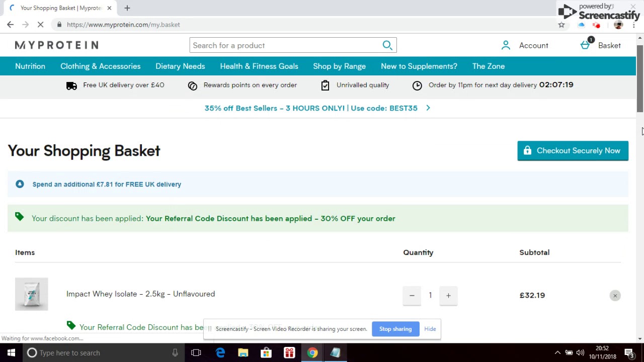Remove Impact Whey Isolate from basket
Image resolution: width=644 pixels, height=362 pixels.
(x=615, y=296)
